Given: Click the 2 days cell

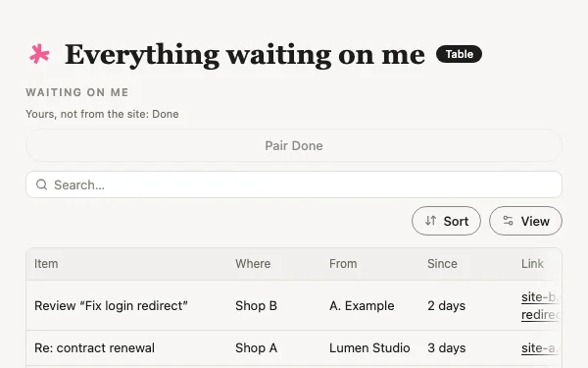Looking at the screenshot, I should coord(446,305).
